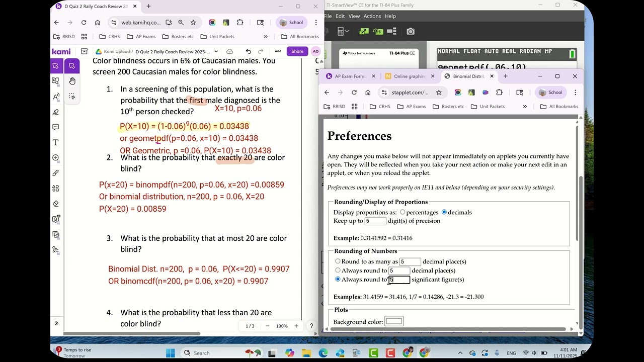The image size is (644, 362).
Task: Click TI-SmartView green key history icon
Action: click(377, 31)
